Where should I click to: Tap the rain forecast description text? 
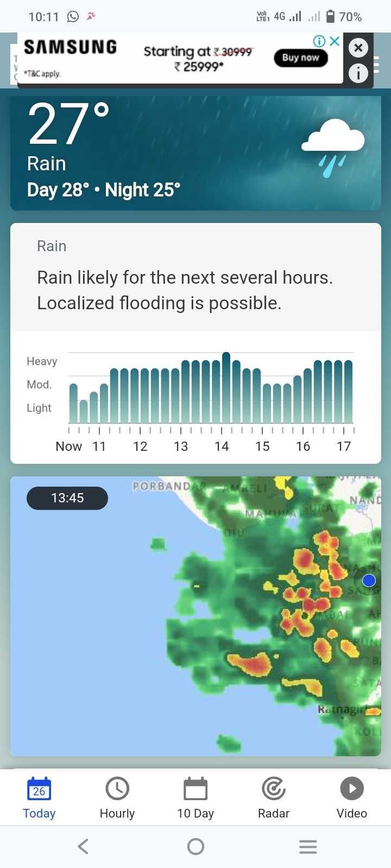pos(185,290)
